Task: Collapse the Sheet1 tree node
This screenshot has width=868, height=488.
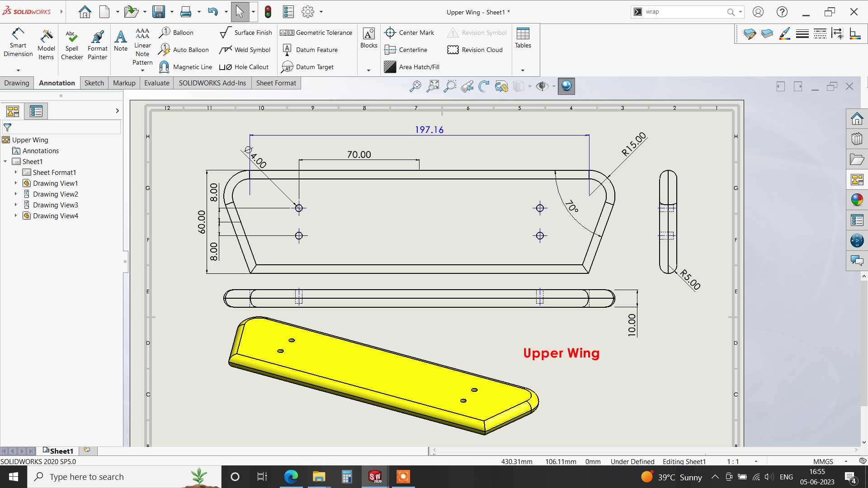Action: (5, 161)
